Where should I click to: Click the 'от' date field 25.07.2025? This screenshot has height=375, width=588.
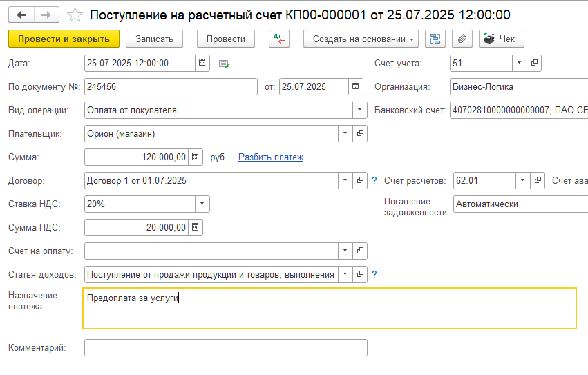tap(314, 86)
